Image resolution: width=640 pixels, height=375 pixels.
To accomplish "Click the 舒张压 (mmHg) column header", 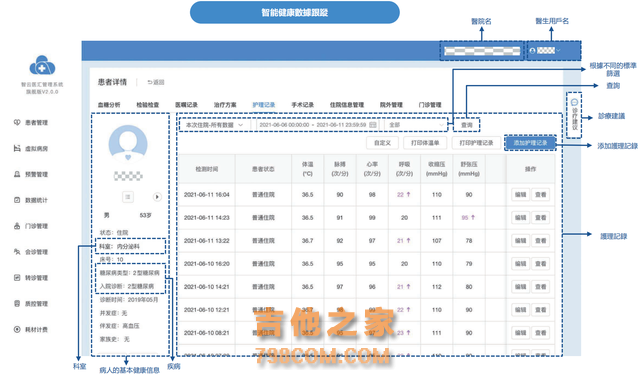I will click(469, 169).
